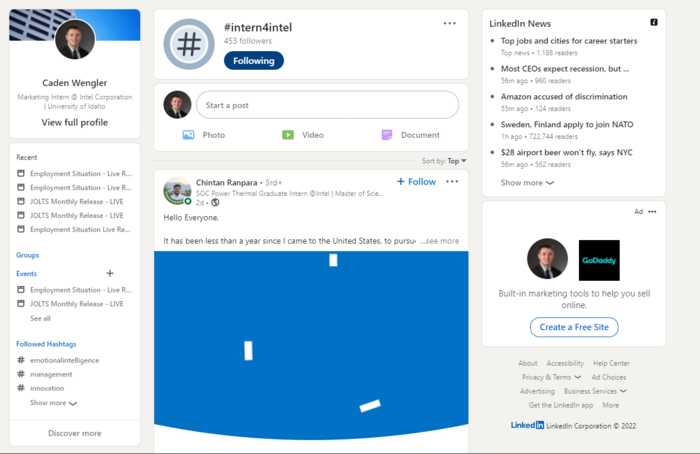Click the Photo icon in post composer
Viewport: 700px width, 454px height.
coord(188,135)
